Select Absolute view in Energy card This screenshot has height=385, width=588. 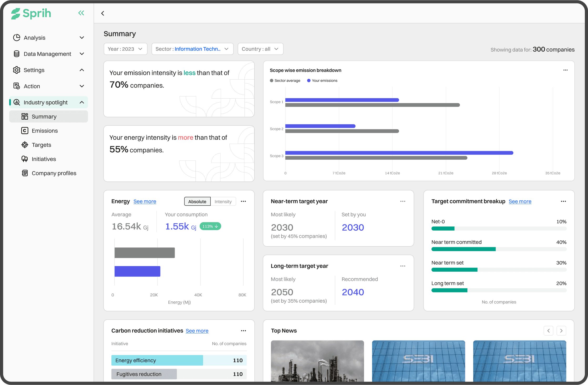[197, 202]
